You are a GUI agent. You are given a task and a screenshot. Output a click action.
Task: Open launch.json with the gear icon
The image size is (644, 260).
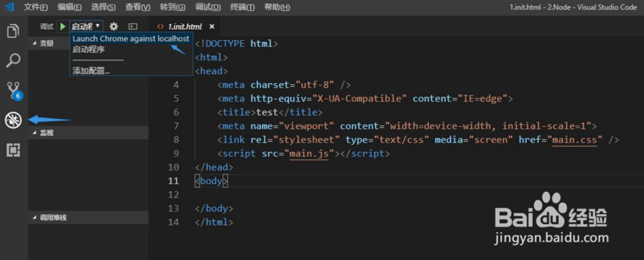coord(114,26)
